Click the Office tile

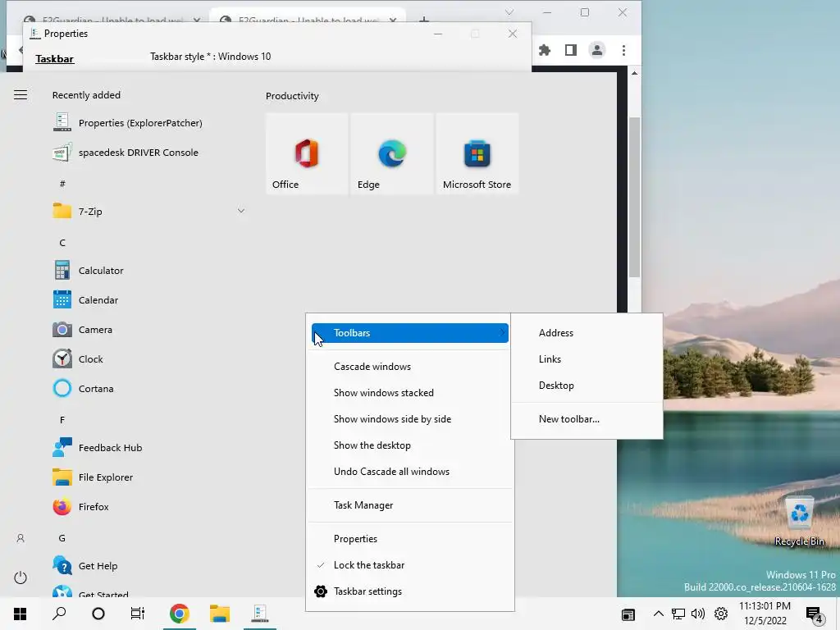click(x=307, y=153)
